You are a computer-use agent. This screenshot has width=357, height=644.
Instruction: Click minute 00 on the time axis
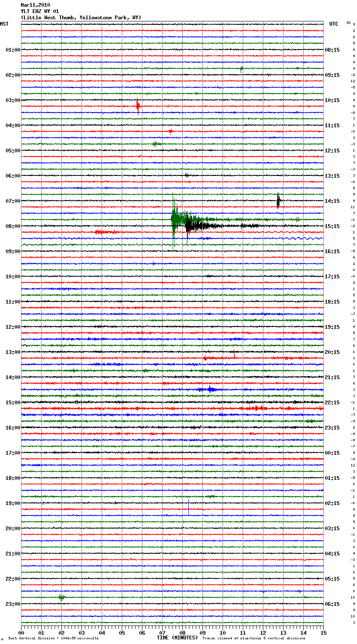(x=21, y=633)
